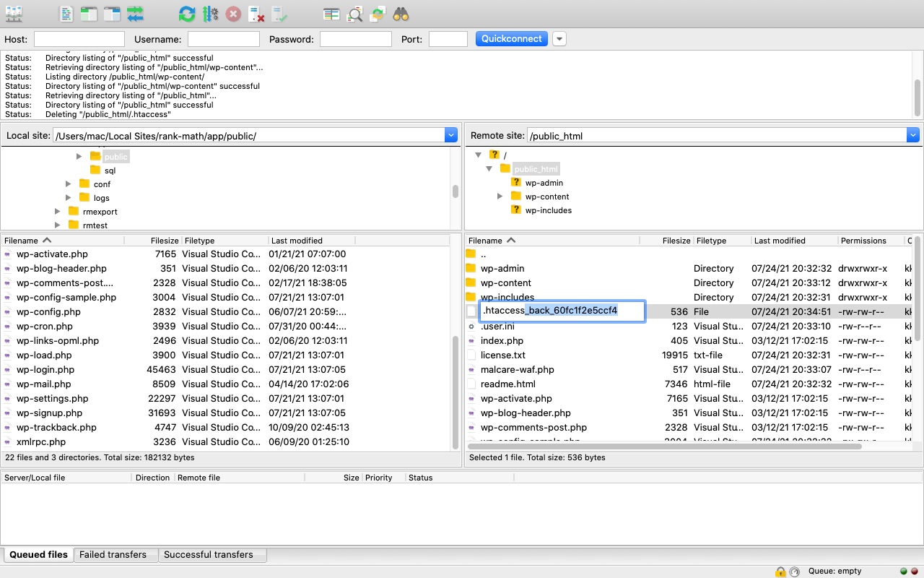Screen dimensions: 924x578
Task: Reconnect to the last server
Action: tap(279, 13)
